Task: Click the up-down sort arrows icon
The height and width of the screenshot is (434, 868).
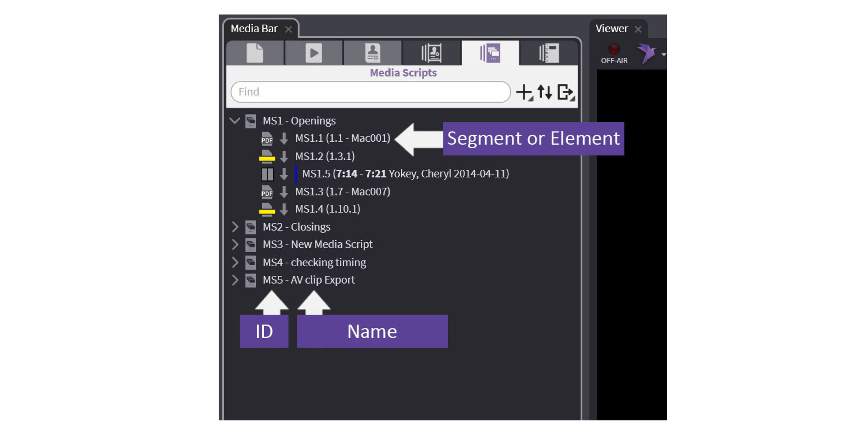Action: pos(545,92)
